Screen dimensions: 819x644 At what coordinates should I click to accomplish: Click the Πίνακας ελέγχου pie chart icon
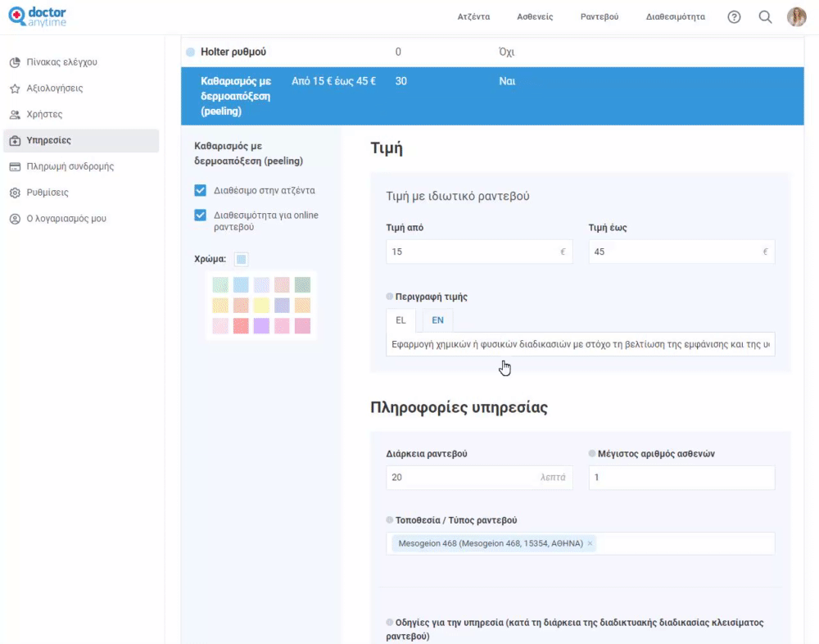point(15,62)
